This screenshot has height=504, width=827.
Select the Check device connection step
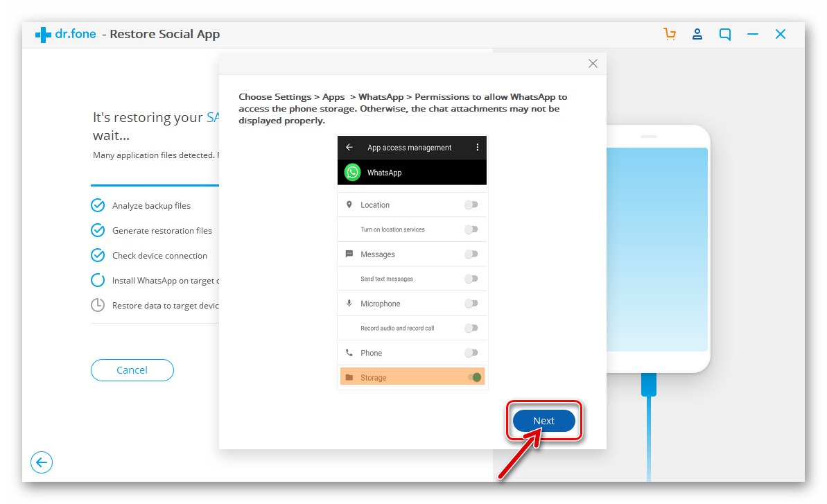point(159,255)
